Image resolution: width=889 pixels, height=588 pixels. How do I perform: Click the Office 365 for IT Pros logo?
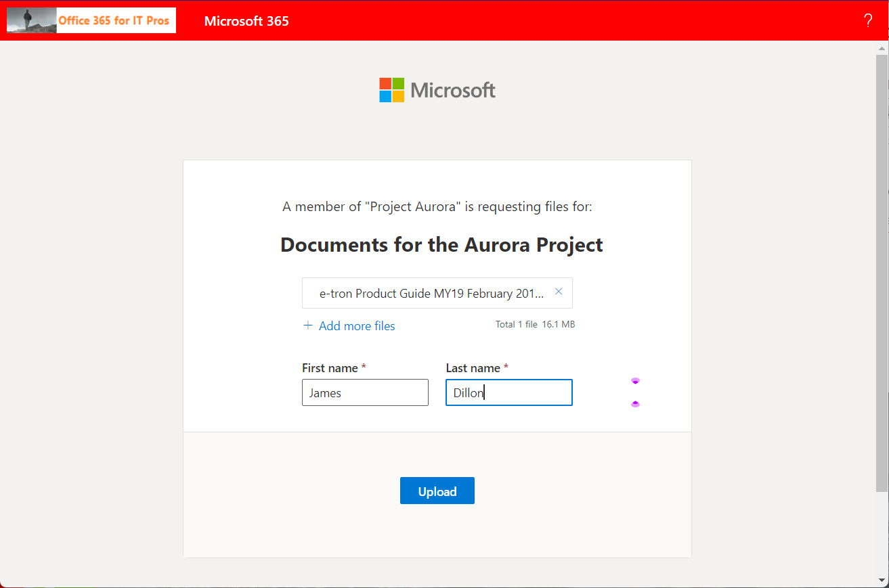tap(91, 20)
